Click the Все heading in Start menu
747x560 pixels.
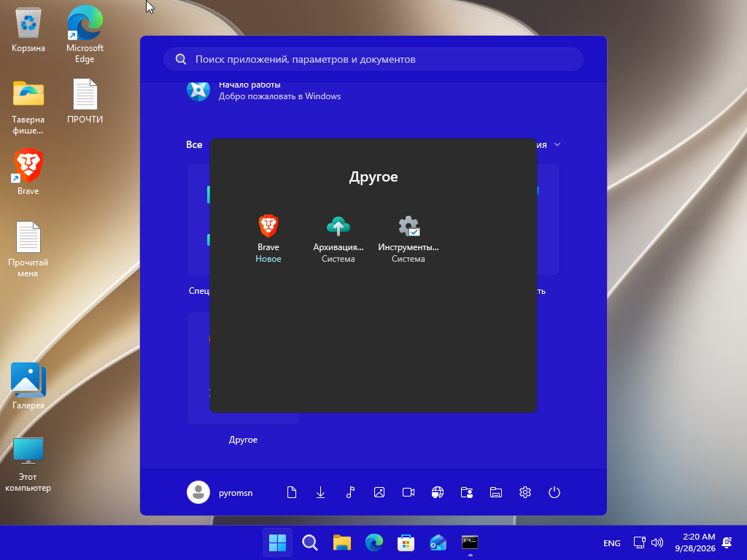pos(194,145)
